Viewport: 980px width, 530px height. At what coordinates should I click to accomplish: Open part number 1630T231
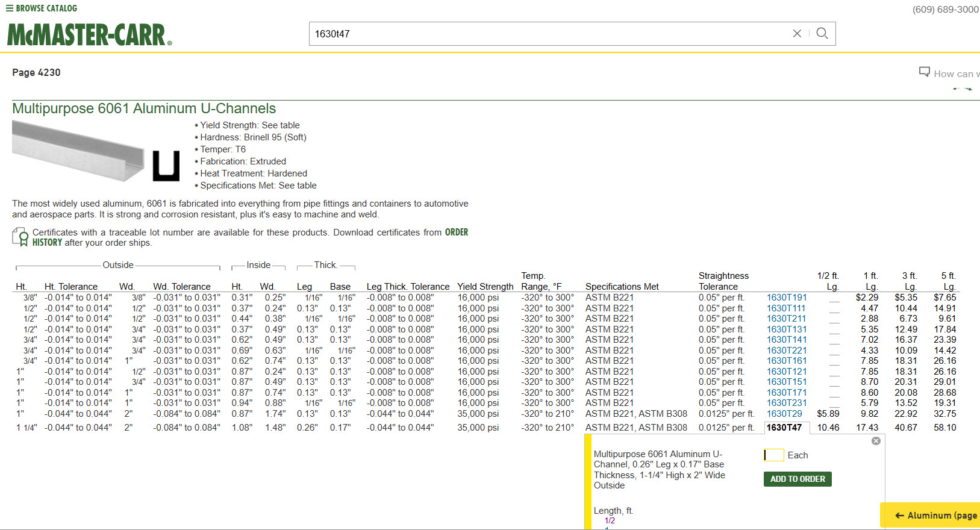pyautogui.click(x=786, y=403)
